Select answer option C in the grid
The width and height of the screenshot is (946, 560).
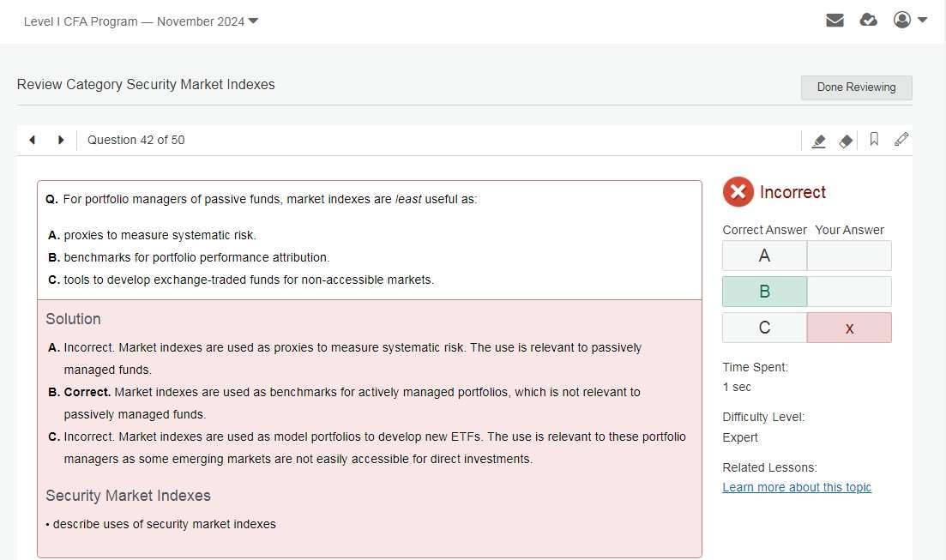pyautogui.click(x=764, y=328)
